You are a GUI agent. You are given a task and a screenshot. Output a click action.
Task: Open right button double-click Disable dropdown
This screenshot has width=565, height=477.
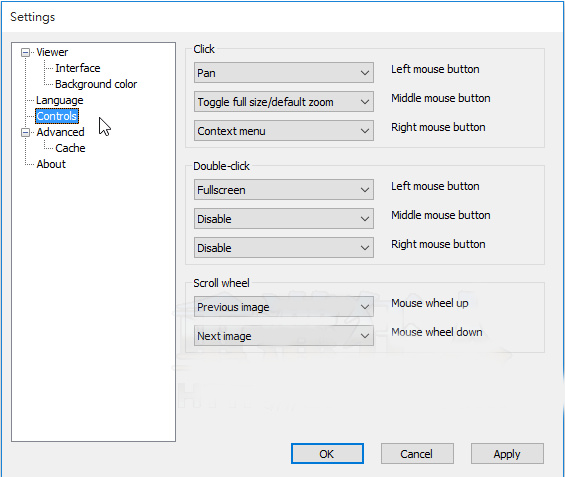[x=284, y=248]
